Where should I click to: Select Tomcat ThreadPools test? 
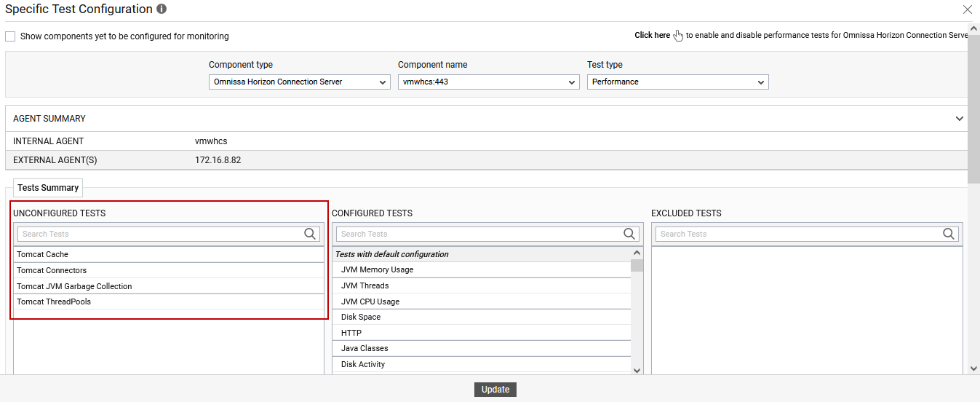[169, 301]
